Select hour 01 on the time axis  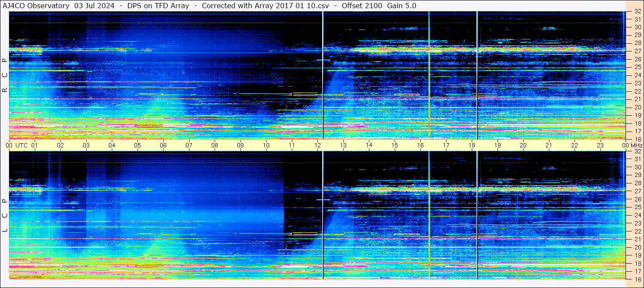(35, 145)
